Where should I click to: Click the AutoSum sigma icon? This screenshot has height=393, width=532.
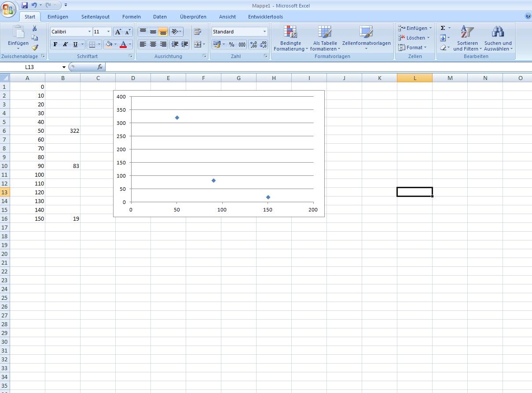[443, 28]
